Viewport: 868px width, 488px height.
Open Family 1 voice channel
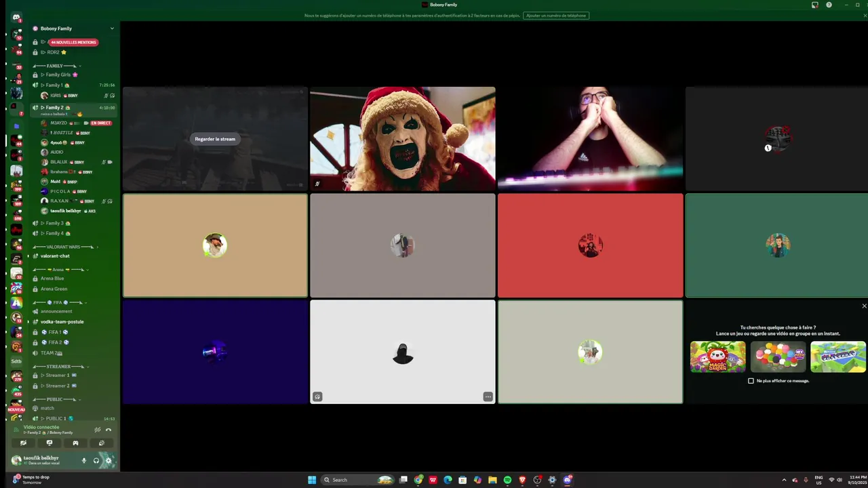pos(73,85)
